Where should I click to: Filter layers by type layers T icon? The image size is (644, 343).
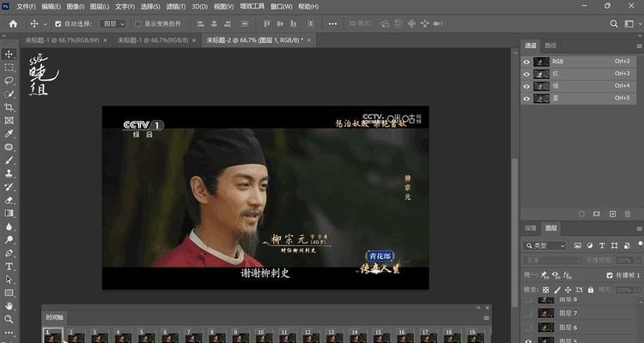[602, 245]
